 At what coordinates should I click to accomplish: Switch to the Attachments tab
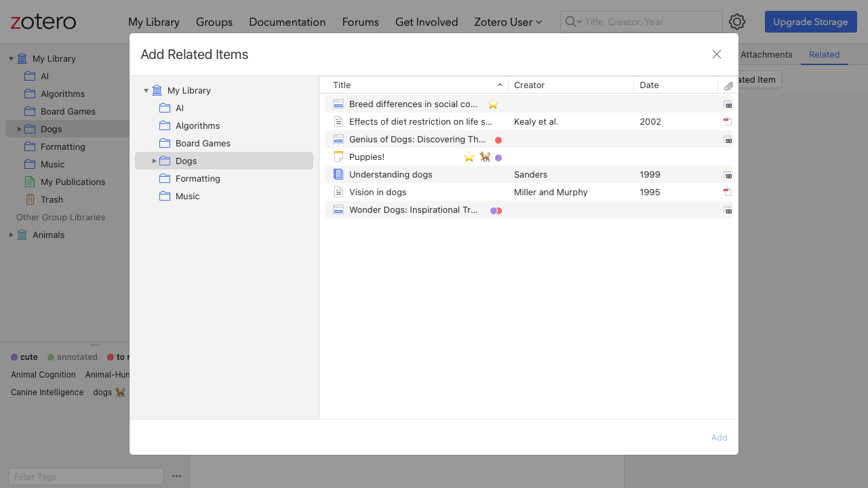766,54
